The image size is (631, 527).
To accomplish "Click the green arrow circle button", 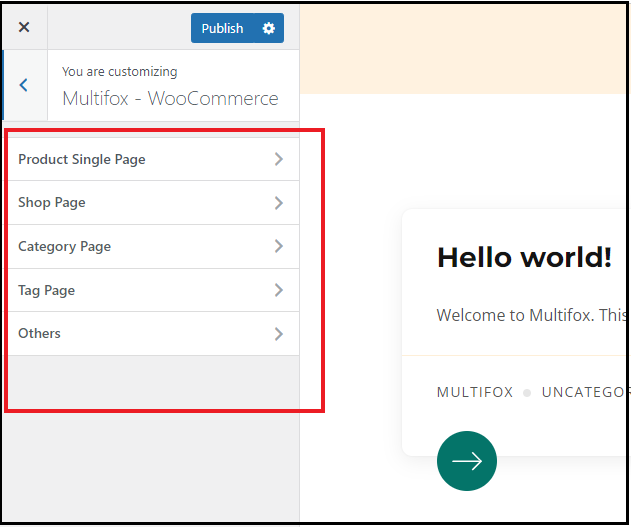I will click(x=467, y=461).
